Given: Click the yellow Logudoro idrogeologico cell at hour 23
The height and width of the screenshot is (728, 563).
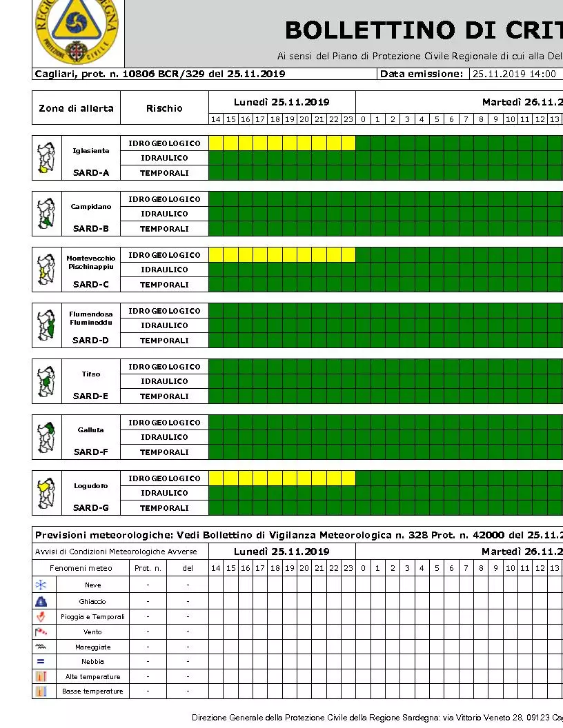Looking at the screenshot, I should (348, 478).
